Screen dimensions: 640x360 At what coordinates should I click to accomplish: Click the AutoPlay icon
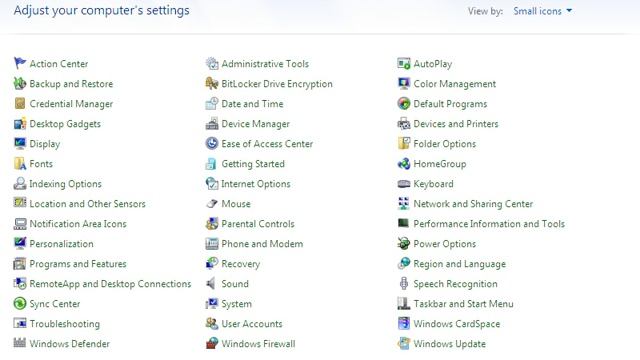click(x=404, y=63)
